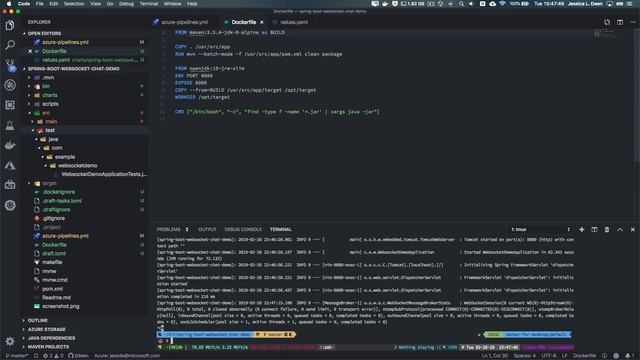
Task: Go to line via Ln 1, Col 30
Action: pyautogui.click(x=494, y=356)
